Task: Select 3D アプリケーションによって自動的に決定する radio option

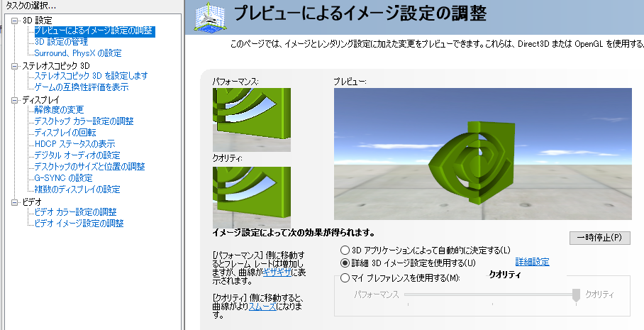Action: coord(345,251)
